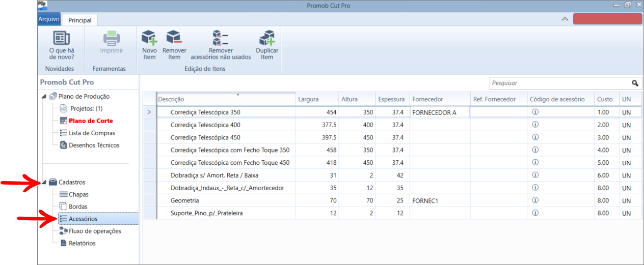Viewport: 644px width, 265px height.
Task: Select 'Dobradiça_Indaux_-_Reta_c/_Amortecedor' cell
Action: [x=226, y=188]
